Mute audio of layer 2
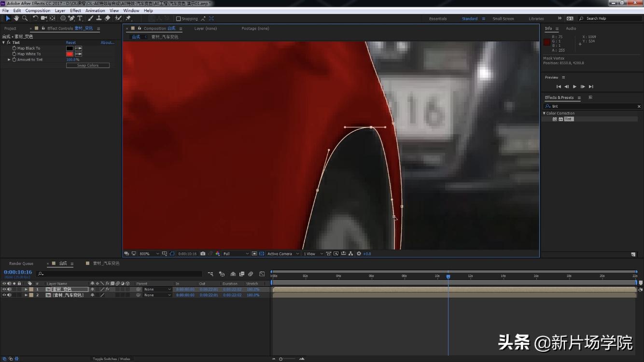 [x=9, y=295]
